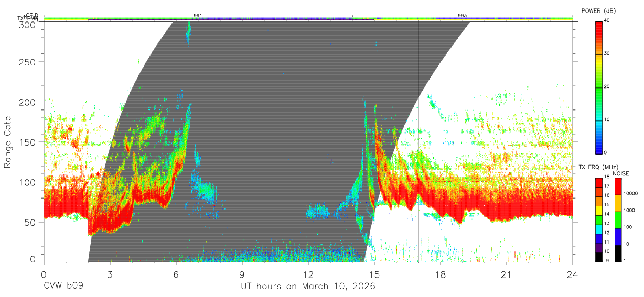Click 'UT hours on March 10, 2026' label
The width and height of the screenshot is (644, 297).
pyautogui.click(x=308, y=287)
